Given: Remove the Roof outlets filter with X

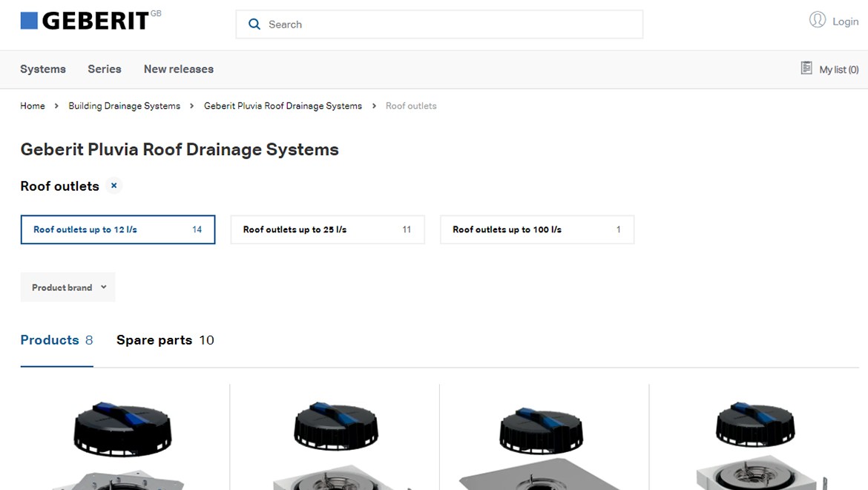Looking at the screenshot, I should click(114, 186).
